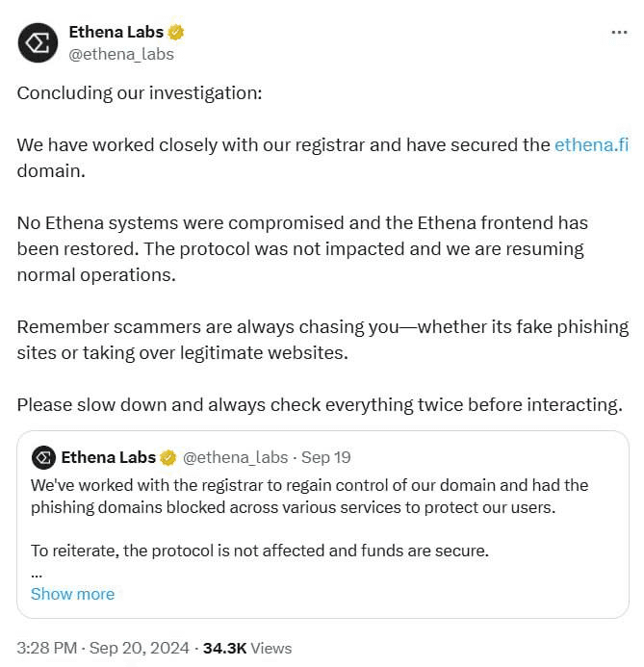
Task: Open the @ethena_labs handle in the quoted tweet
Action: point(235,458)
